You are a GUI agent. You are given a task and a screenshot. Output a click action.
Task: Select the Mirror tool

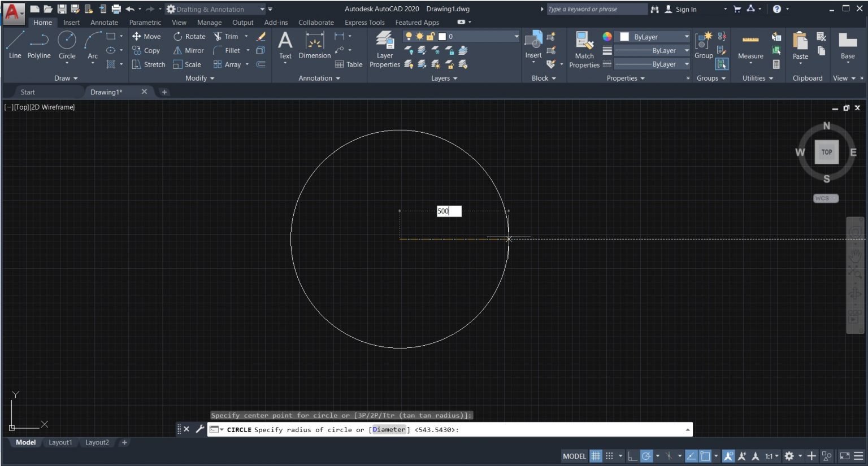pos(188,50)
